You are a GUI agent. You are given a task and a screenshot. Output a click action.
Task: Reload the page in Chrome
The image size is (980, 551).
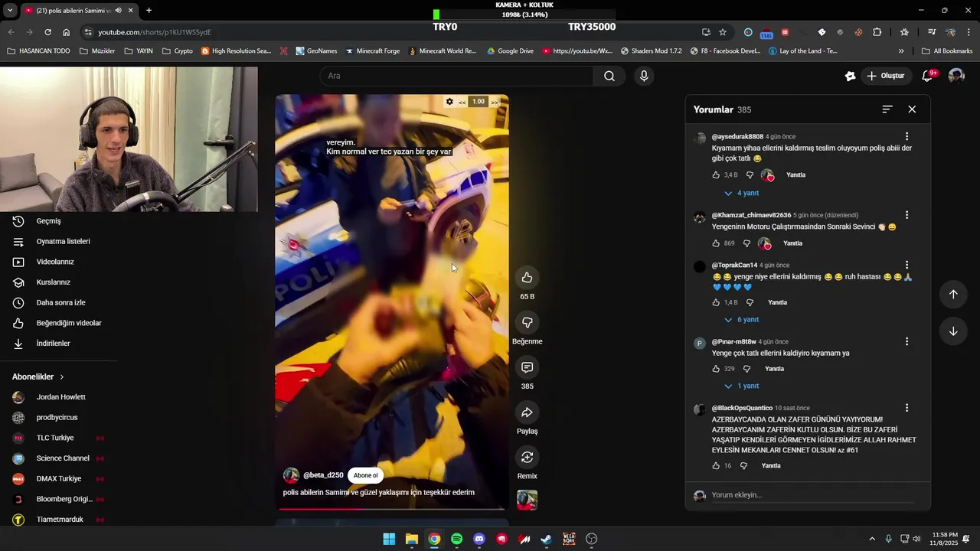point(47,32)
